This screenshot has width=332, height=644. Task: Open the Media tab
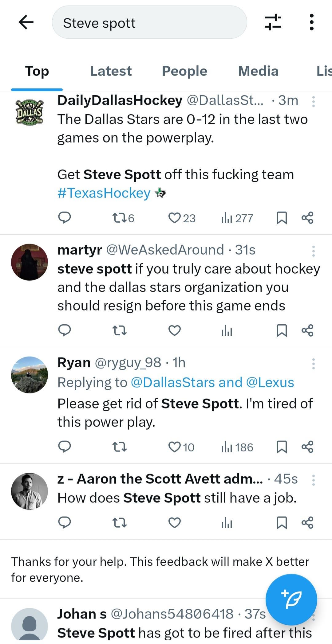258,71
